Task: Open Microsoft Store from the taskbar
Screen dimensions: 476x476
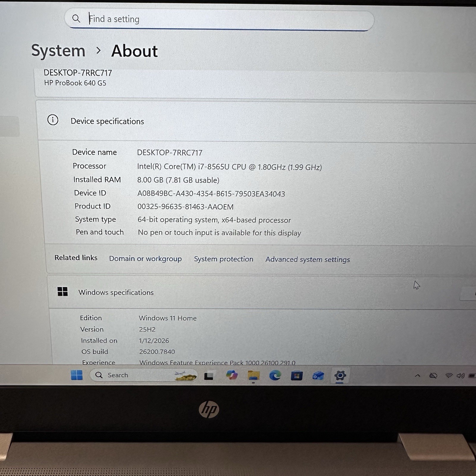Action: [x=297, y=376]
